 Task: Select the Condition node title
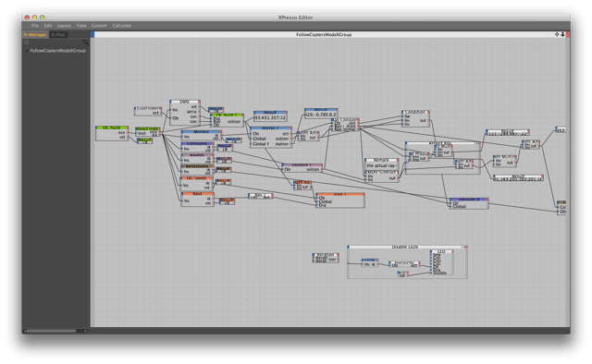pos(415,112)
